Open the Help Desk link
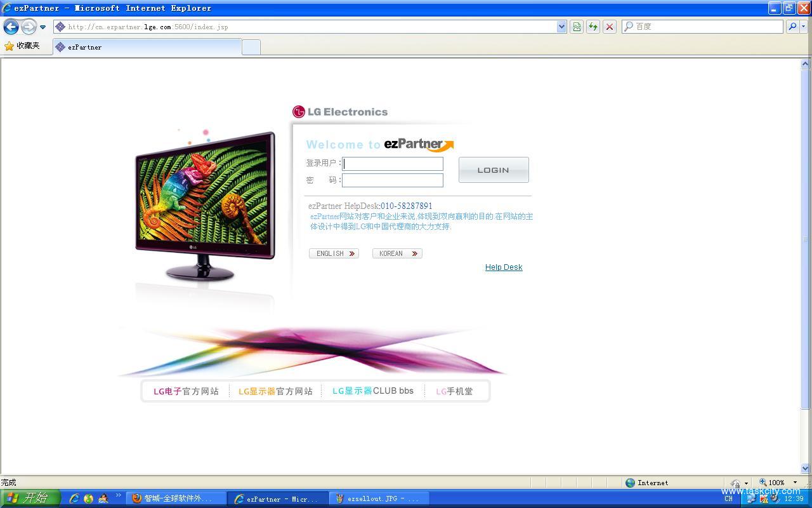 point(504,267)
